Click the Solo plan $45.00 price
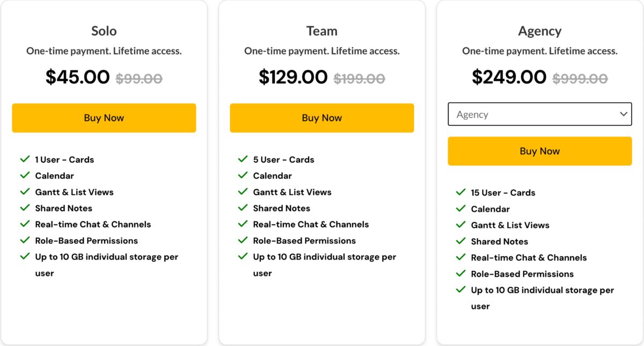The width and height of the screenshot is (644, 346). 78,77
